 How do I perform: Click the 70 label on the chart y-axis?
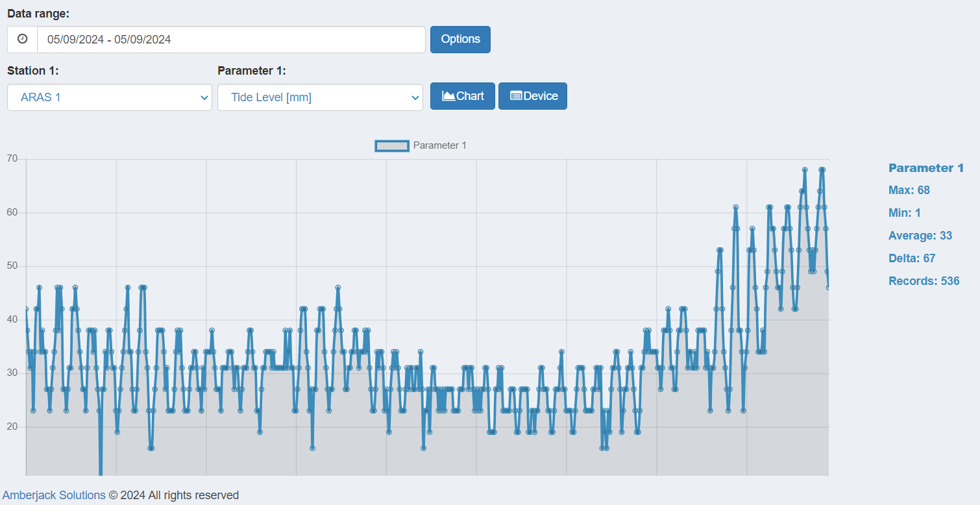[12, 159]
